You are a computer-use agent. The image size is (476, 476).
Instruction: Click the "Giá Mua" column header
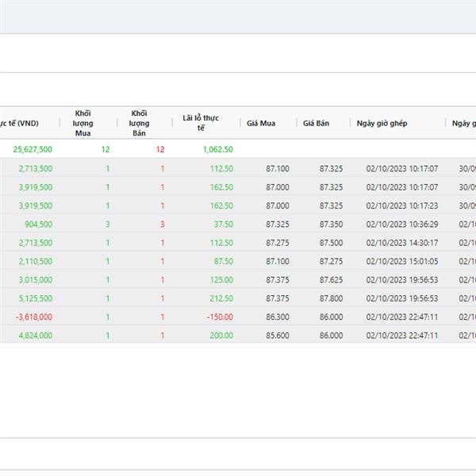coord(261,124)
